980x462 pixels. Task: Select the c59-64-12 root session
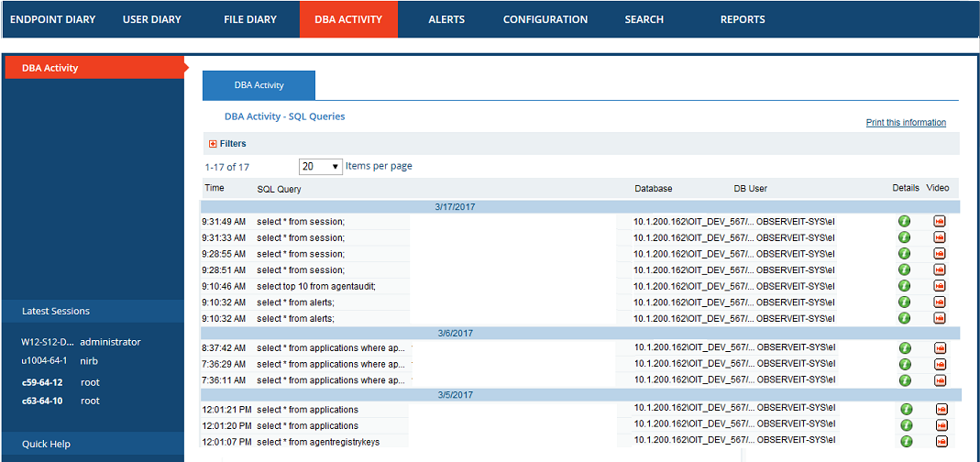(x=61, y=382)
